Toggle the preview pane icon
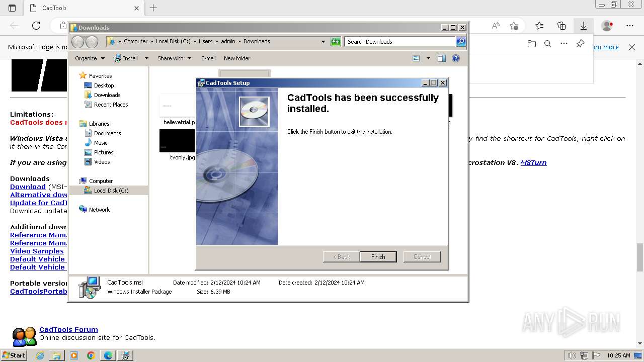644x362 pixels. pyautogui.click(x=442, y=58)
